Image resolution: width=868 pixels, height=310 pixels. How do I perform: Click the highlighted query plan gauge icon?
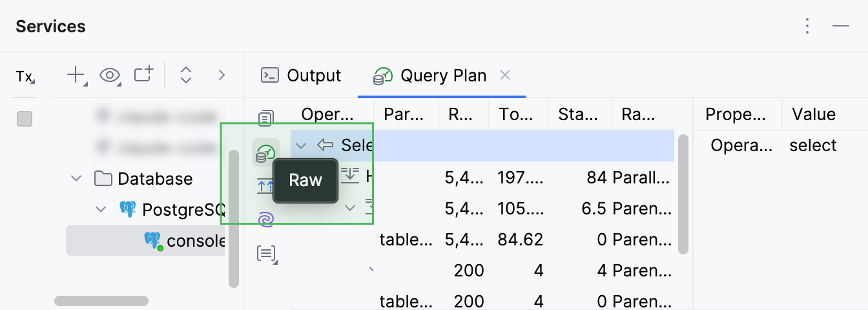tap(265, 154)
